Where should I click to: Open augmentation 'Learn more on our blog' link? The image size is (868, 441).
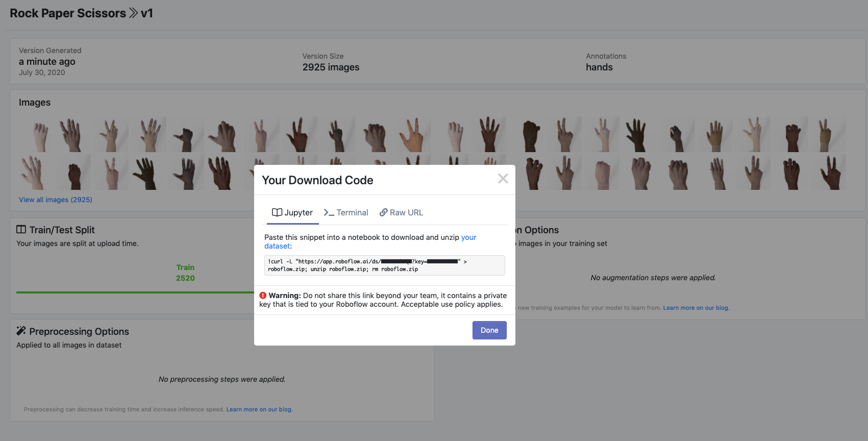696,308
